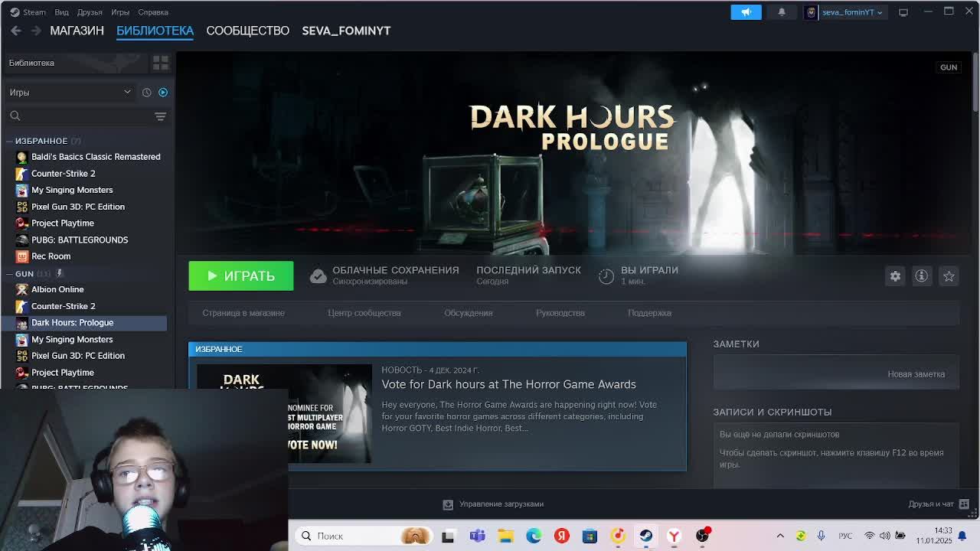The height and width of the screenshot is (551, 980).
Task: Open Yandex app from taskbar
Action: click(x=562, y=536)
